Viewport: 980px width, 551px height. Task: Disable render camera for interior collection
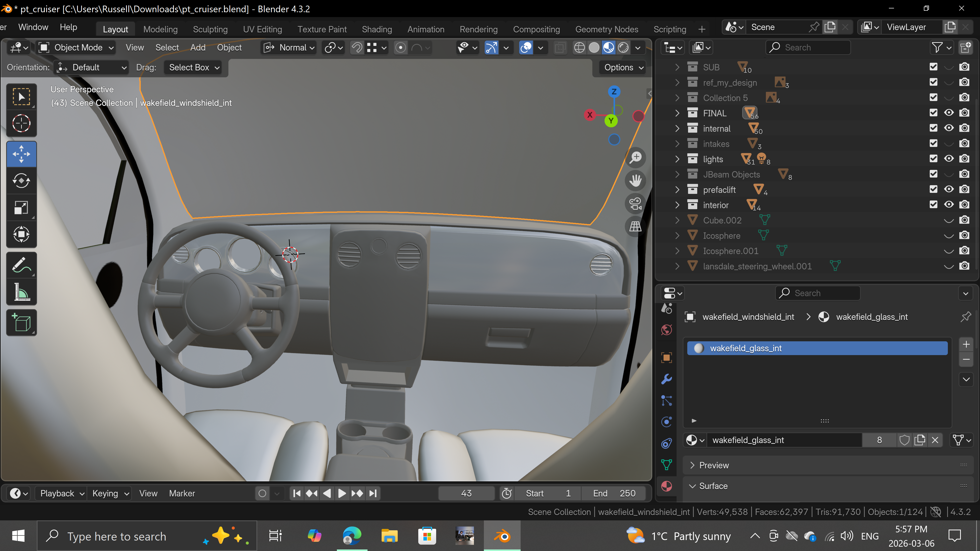tap(964, 205)
